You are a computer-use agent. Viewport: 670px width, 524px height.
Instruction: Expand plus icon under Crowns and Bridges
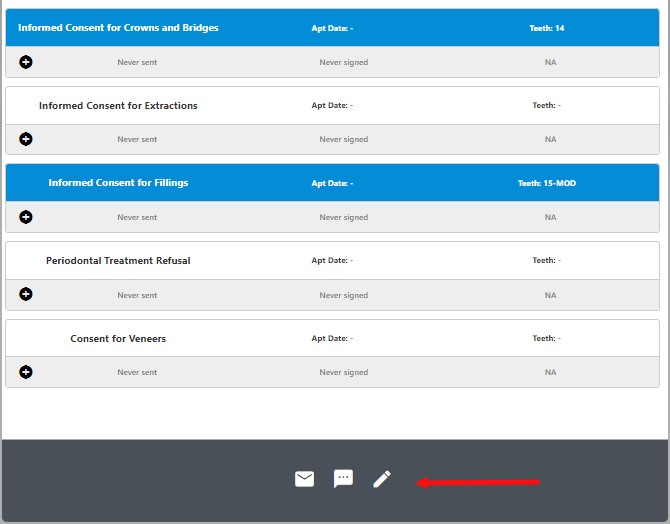(x=26, y=62)
